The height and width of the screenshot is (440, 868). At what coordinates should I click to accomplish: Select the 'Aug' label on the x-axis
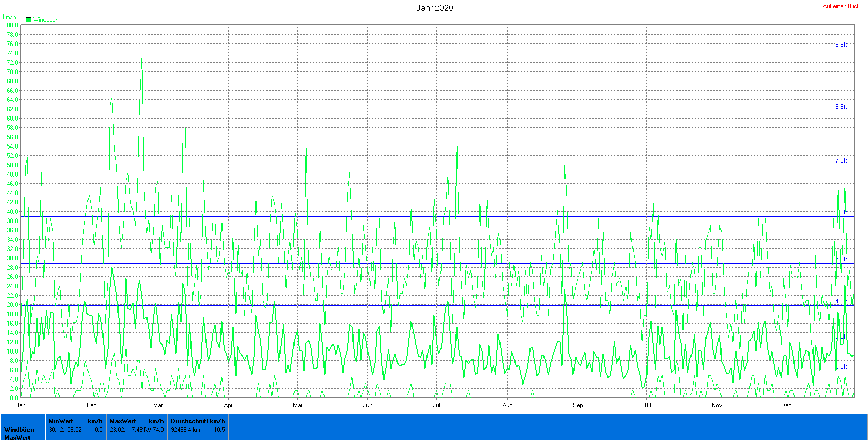507,405
